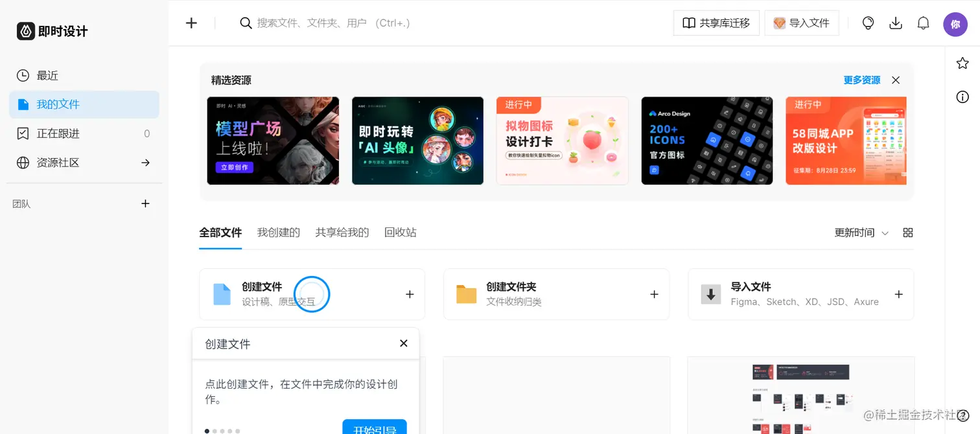Focus the file search input field
This screenshot has width=980, height=434.
tap(334, 23)
